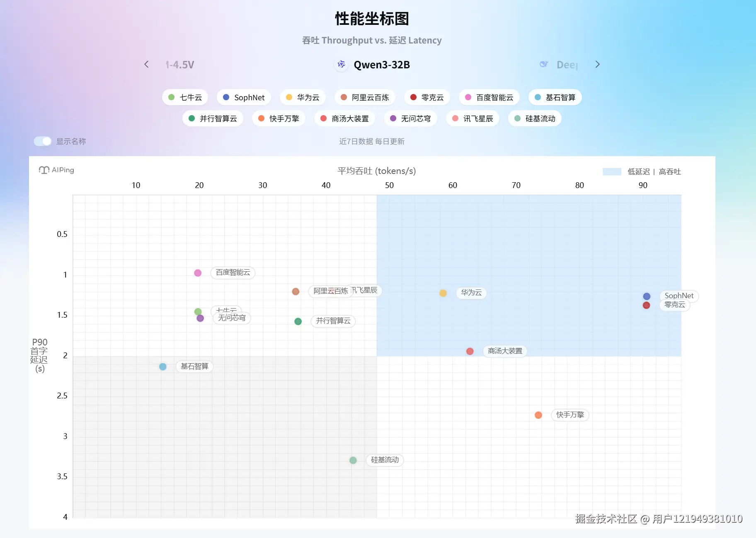756x538 pixels.
Task: Toggle 华为云 legend chip
Action: tap(303, 97)
